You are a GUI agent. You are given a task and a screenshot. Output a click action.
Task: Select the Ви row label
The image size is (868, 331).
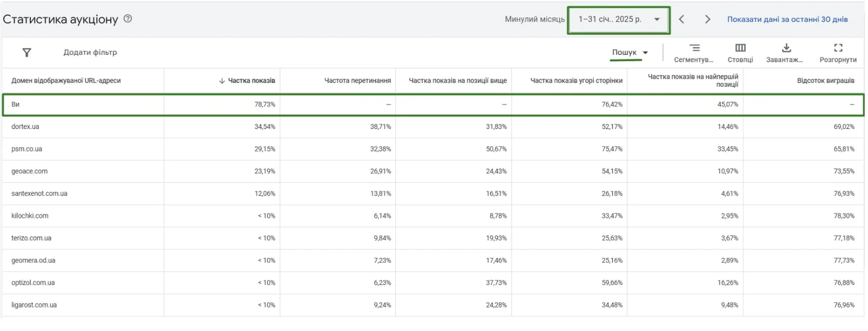tap(15, 105)
